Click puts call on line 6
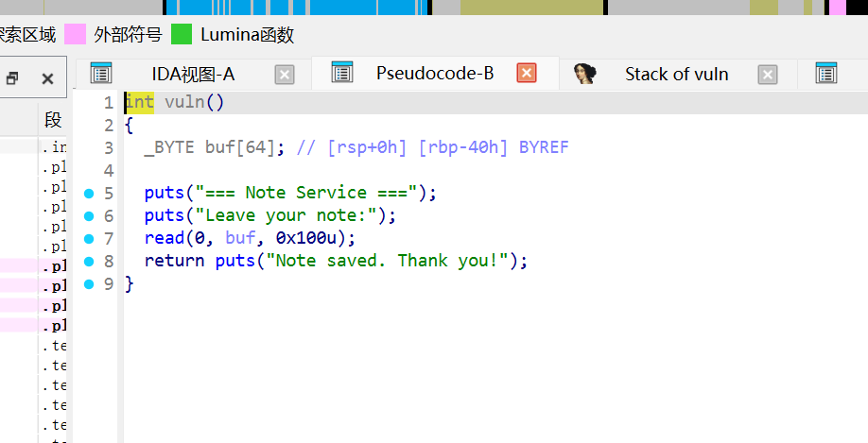 click(x=165, y=215)
